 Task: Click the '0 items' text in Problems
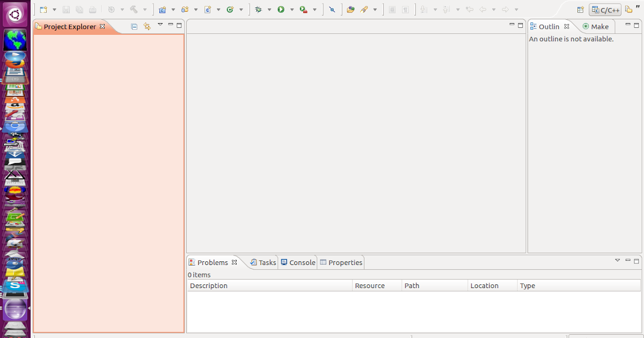coord(199,275)
